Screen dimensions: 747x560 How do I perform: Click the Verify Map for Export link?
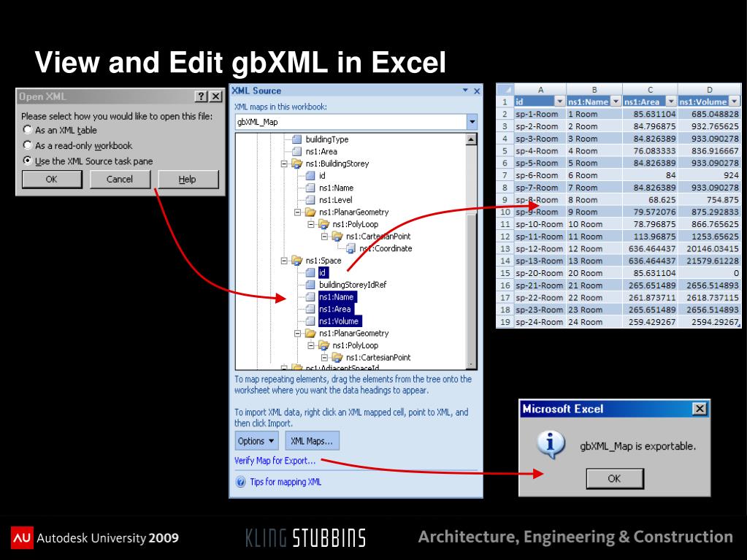[275, 461]
